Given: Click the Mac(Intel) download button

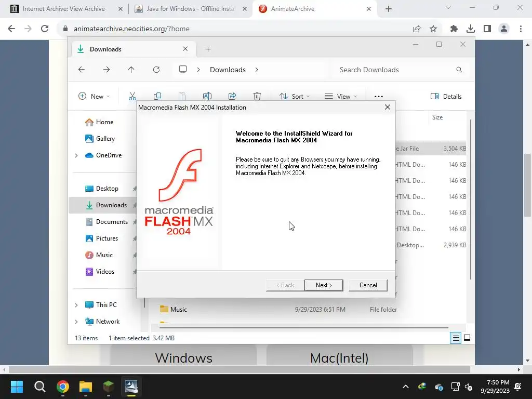Looking at the screenshot, I should (x=339, y=357).
